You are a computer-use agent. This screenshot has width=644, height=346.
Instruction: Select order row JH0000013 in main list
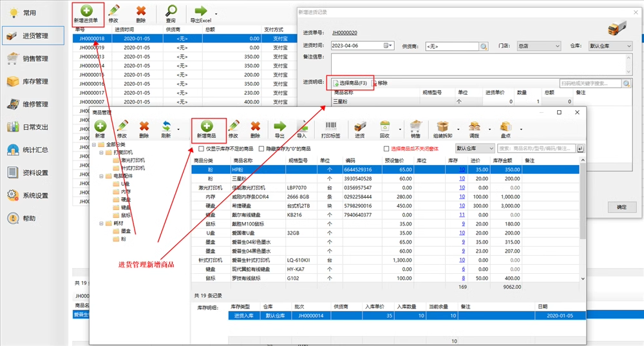184,57
